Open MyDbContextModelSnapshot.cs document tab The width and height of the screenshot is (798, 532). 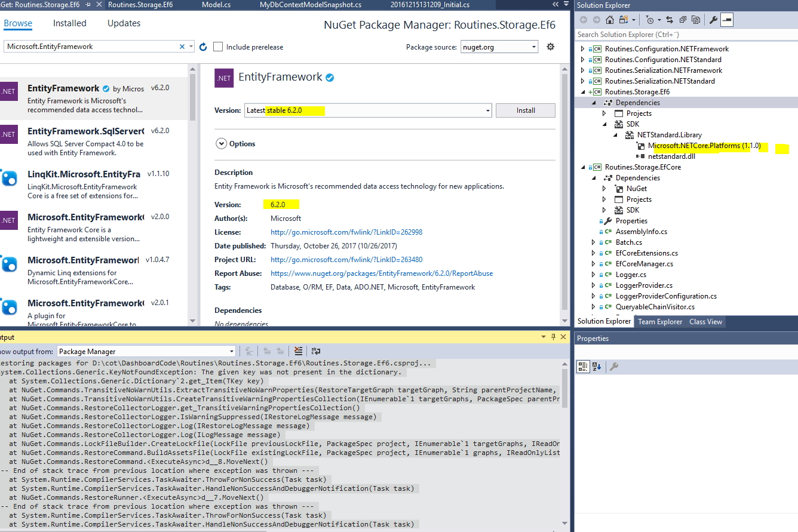click(x=311, y=5)
